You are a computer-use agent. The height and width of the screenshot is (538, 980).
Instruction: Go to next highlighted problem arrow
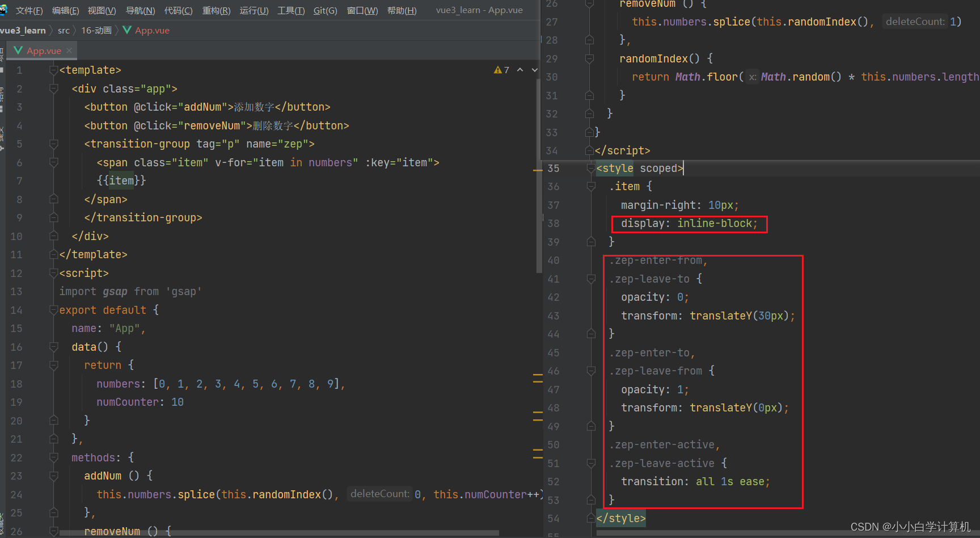point(535,70)
